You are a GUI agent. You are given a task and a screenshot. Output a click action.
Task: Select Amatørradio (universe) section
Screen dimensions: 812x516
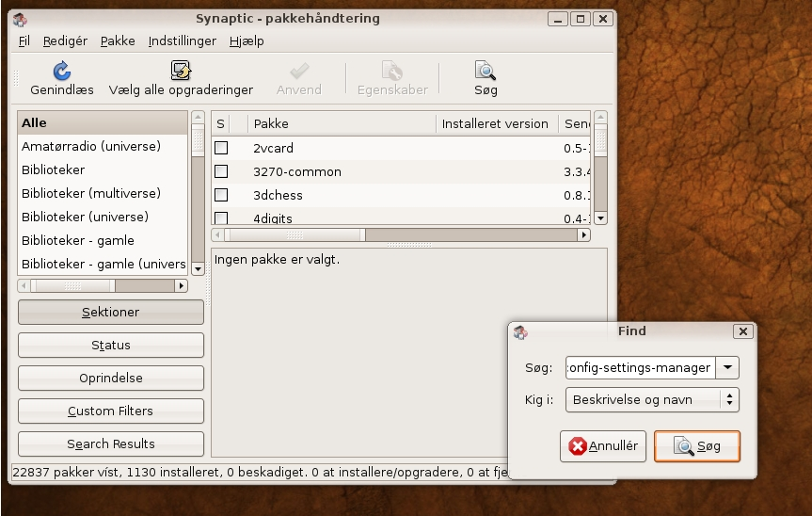(103, 147)
